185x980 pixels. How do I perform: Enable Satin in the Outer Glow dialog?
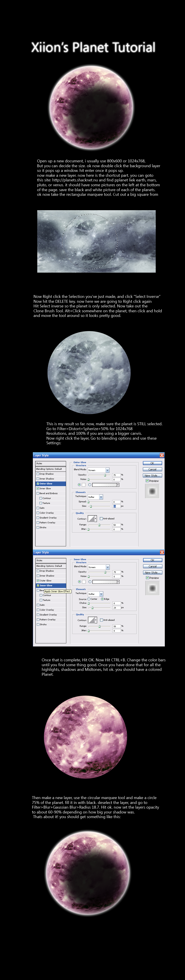pos(38,508)
